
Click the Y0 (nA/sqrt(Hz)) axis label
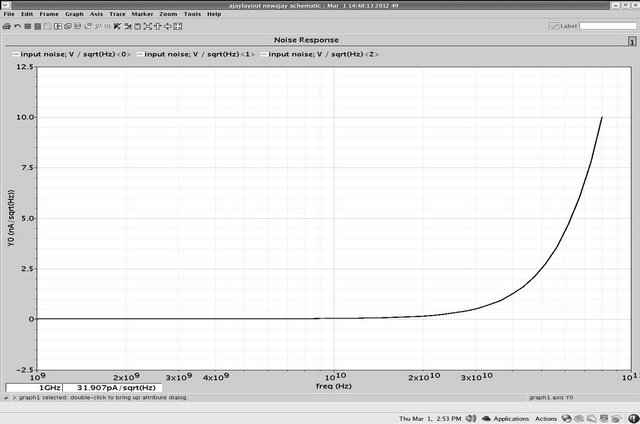pos(11,218)
